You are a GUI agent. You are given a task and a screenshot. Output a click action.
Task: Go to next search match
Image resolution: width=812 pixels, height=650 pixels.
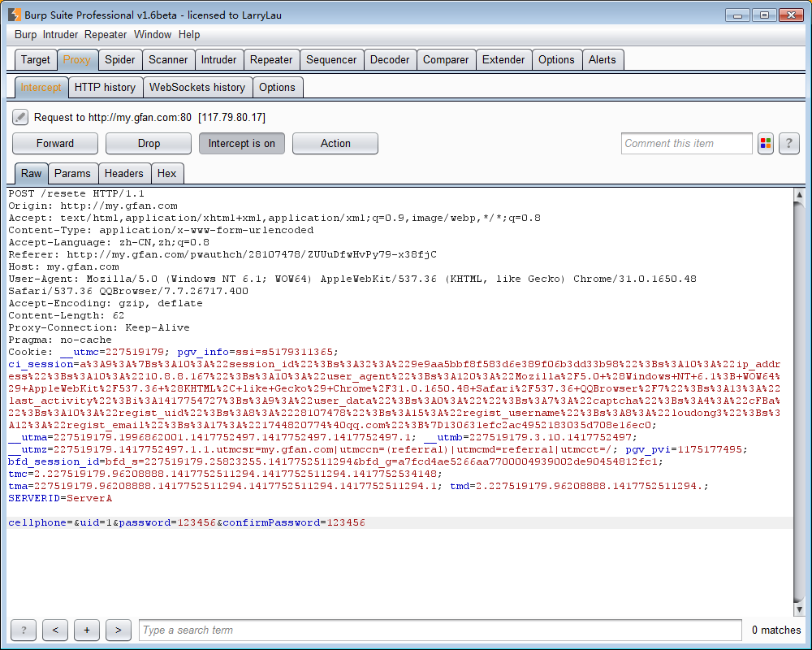click(x=119, y=630)
